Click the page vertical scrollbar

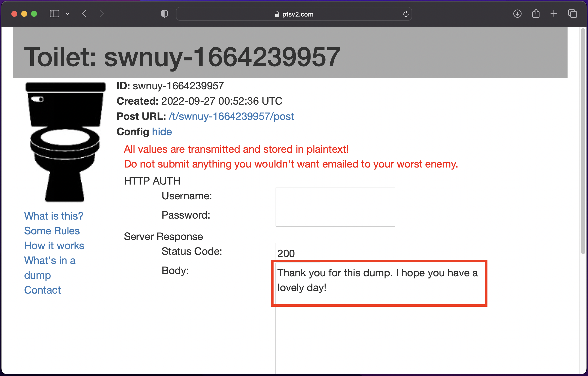click(x=583, y=141)
